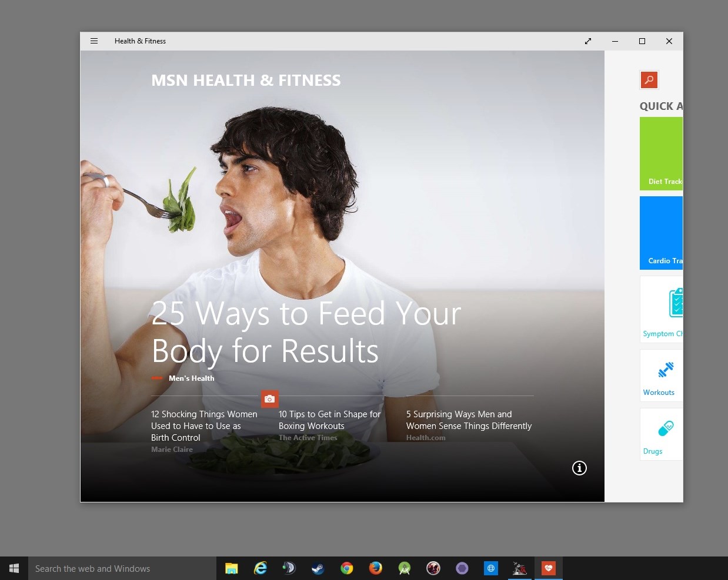The height and width of the screenshot is (580, 728).
Task: Open article 5 Surprising Ways Men and Women
Action: click(469, 420)
